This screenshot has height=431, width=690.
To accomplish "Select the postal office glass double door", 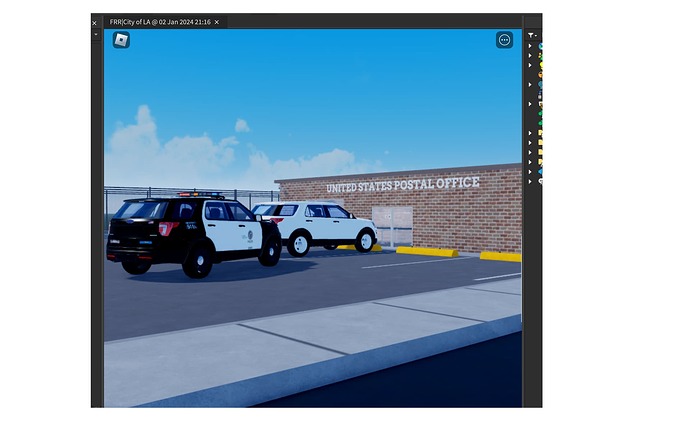I will 393,227.
